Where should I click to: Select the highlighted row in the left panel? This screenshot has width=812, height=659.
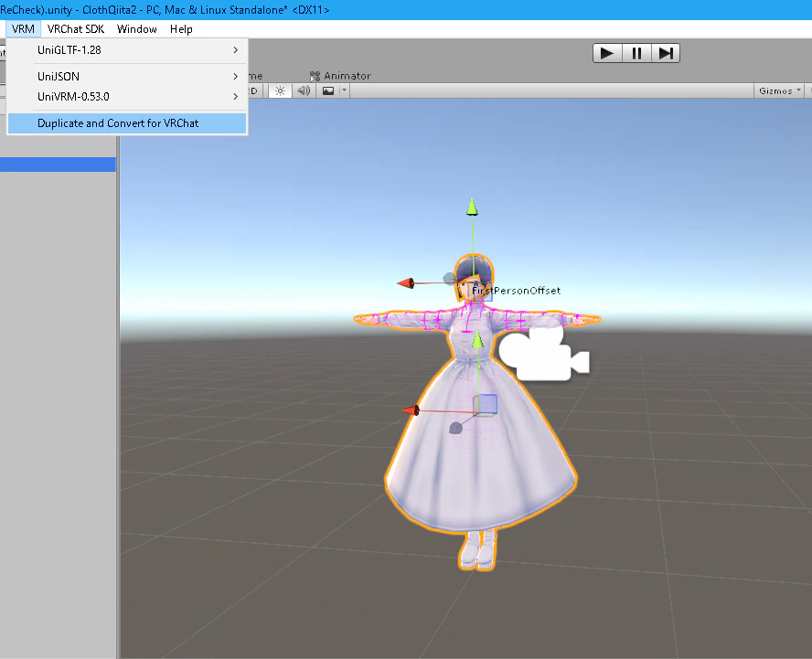click(58, 165)
